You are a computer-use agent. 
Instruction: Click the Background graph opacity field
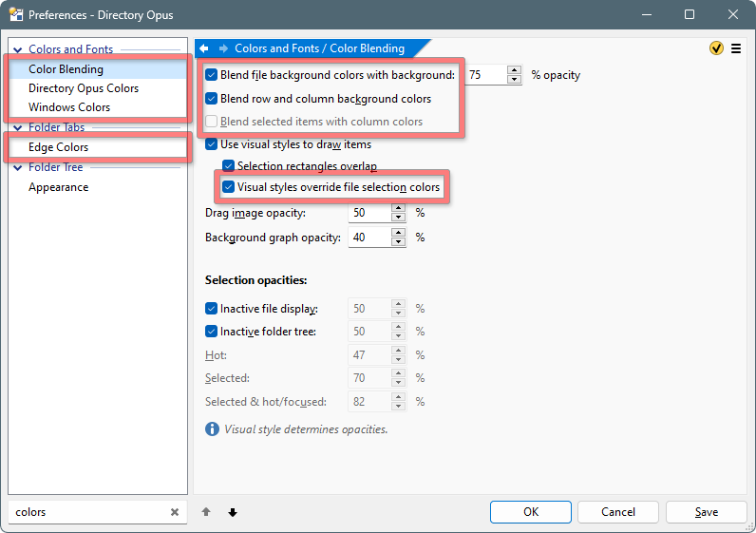(x=369, y=238)
